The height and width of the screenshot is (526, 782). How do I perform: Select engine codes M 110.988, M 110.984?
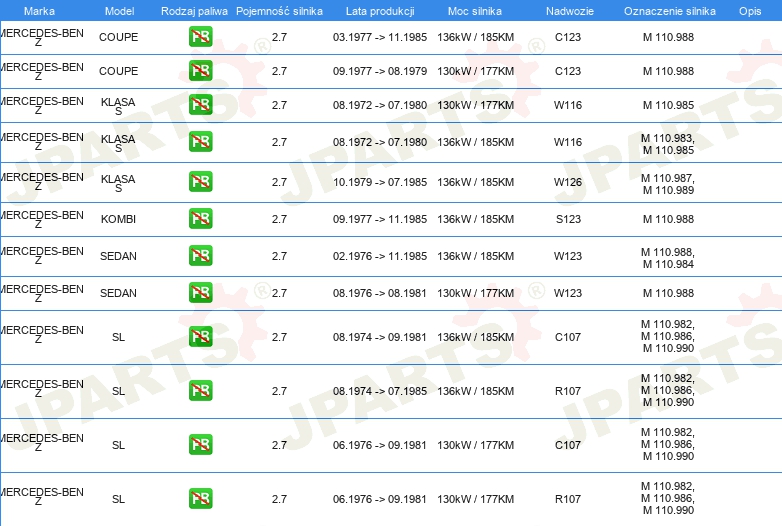[x=668, y=258]
